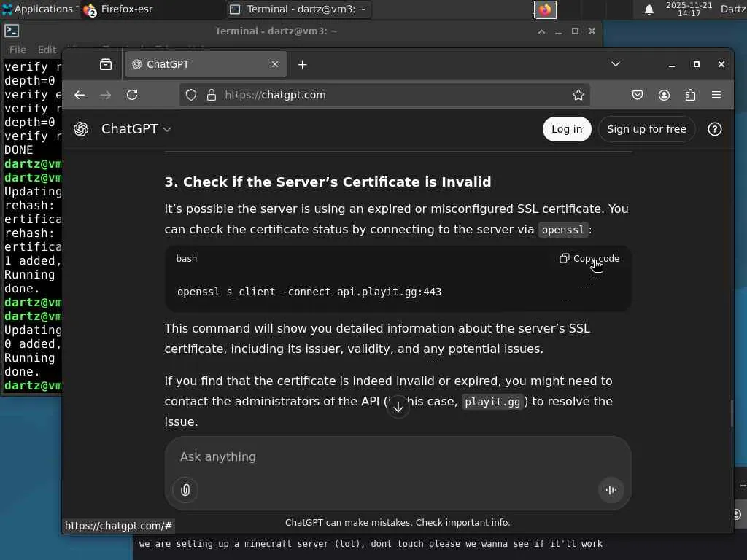This screenshot has height=560, width=747.
Task: Bookmark this page with the star icon
Action: [x=578, y=95]
